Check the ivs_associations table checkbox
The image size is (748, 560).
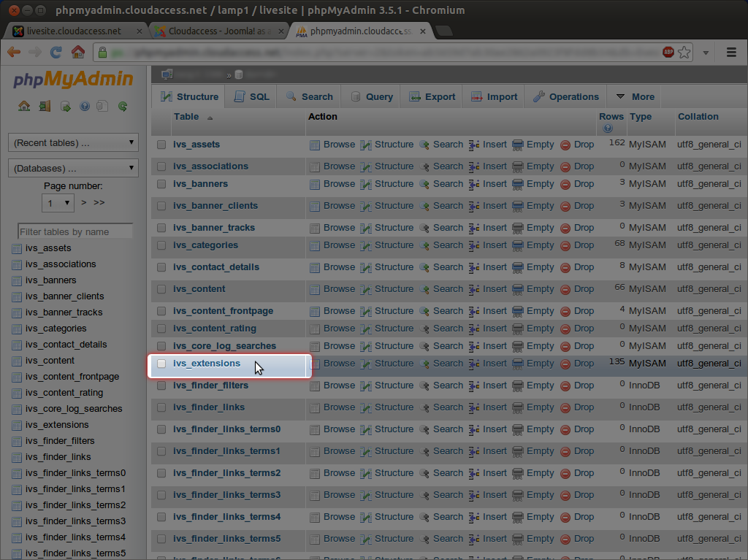[x=161, y=166]
